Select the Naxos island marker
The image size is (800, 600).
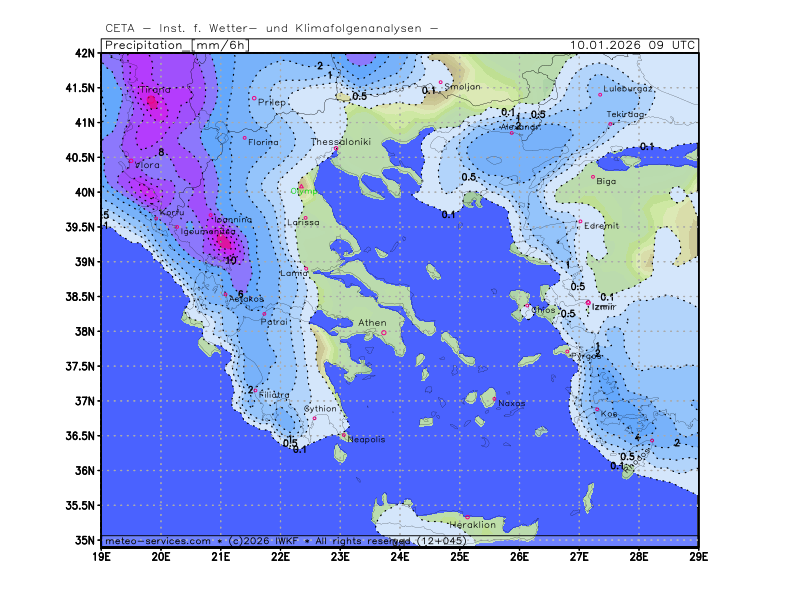[494, 398]
